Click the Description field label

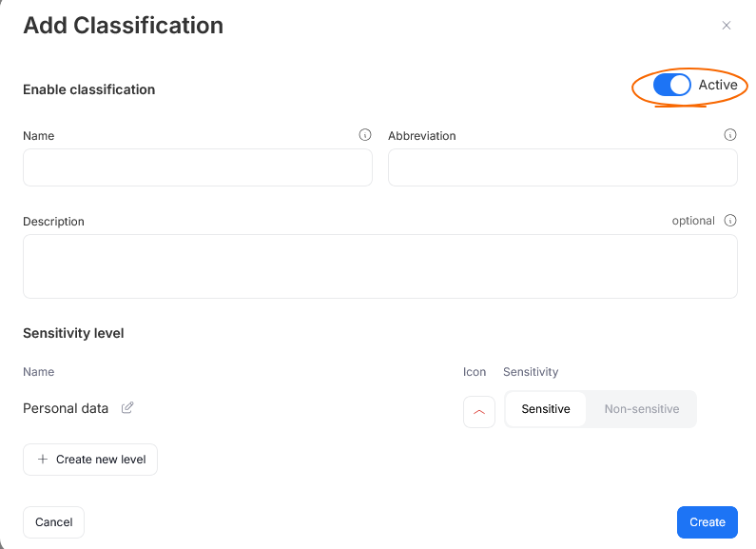click(53, 222)
